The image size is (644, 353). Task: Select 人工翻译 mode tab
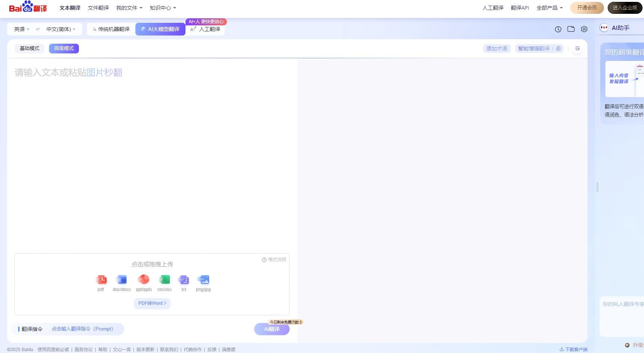(205, 29)
